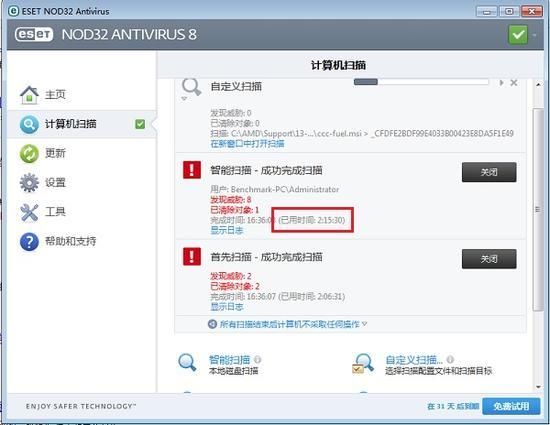Click scrollbar down arrow in scan panel
Viewport: 550px width, 425px height.
pos(538,387)
